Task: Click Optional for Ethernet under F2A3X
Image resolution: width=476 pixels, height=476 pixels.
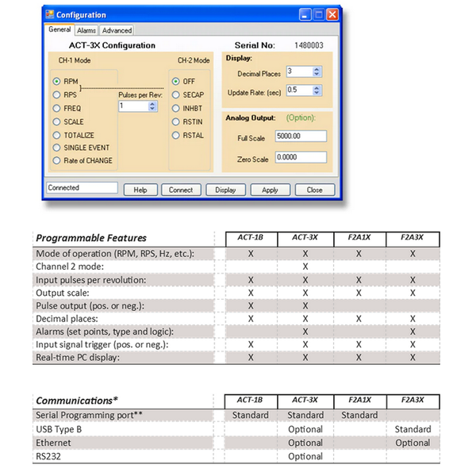Action: (413, 443)
